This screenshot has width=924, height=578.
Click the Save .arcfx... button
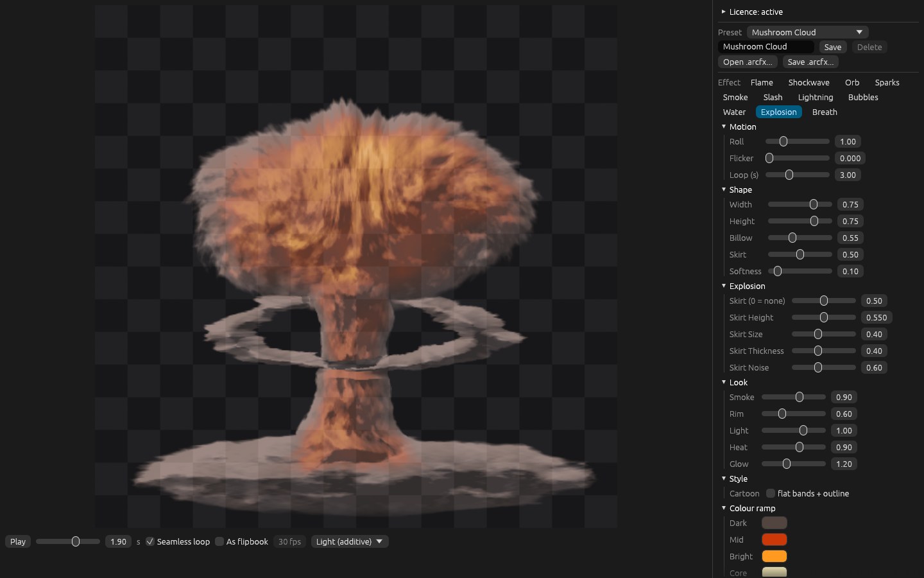pos(810,62)
